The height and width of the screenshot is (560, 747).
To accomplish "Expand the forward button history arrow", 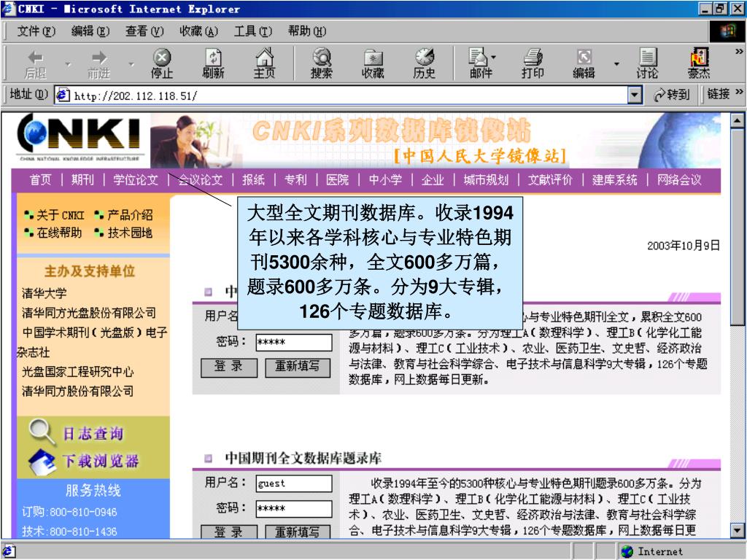I will [x=131, y=64].
